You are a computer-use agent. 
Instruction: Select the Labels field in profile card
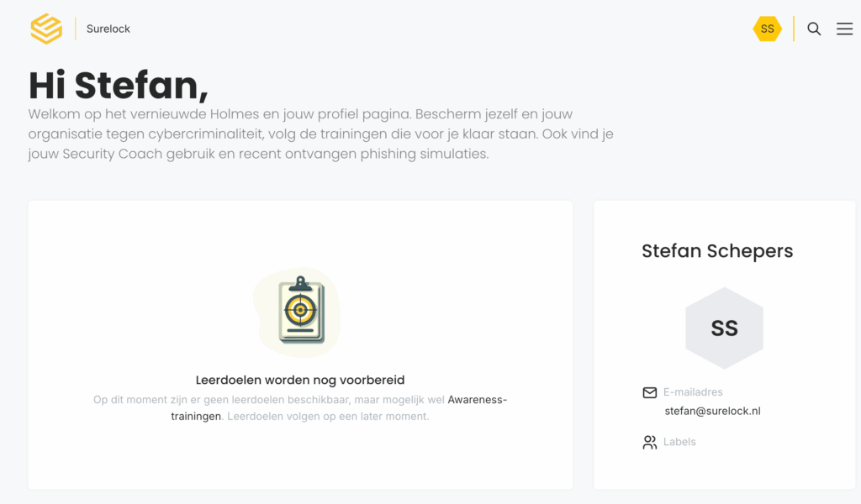click(679, 442)
